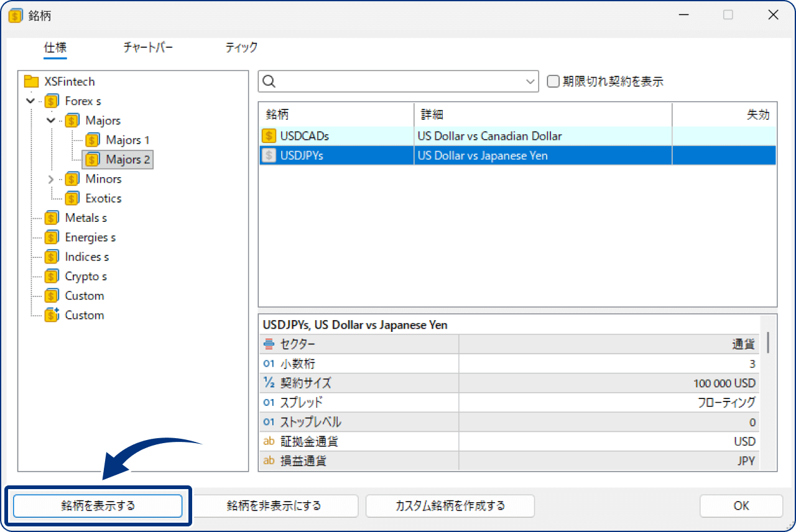Switch to the チャートバー tab
This screenshot has width=796, height=532.
point(148,47)
